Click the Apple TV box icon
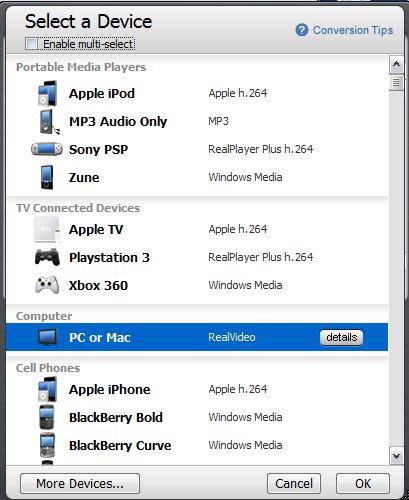The height and width of the screenshot is (500, 409). click(x=47, y=230)
